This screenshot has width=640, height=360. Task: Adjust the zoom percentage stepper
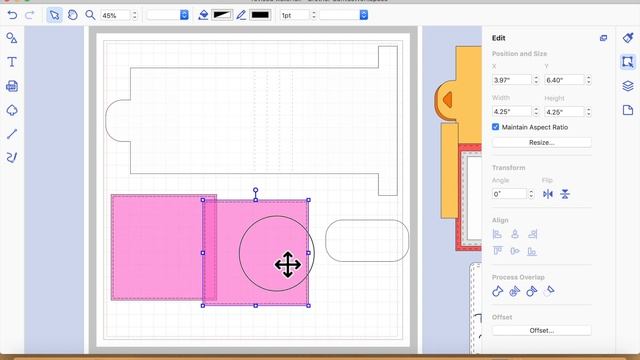click(135, 15)
